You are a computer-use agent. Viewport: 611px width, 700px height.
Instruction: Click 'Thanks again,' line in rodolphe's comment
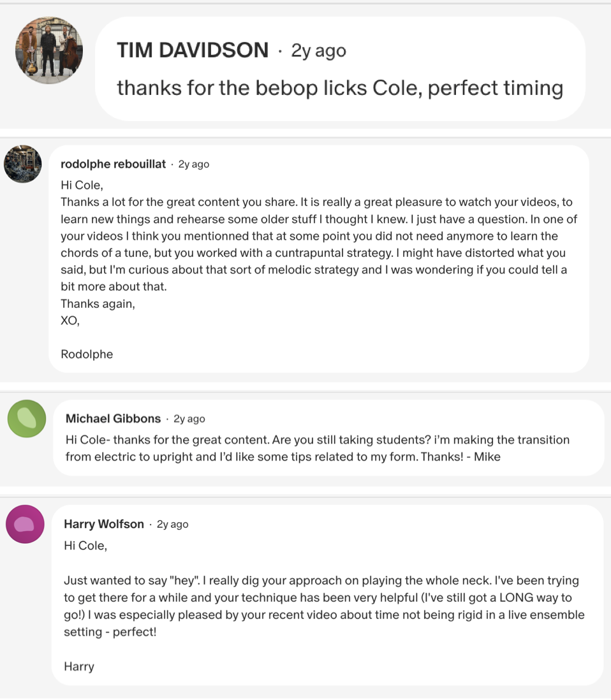tap(98, 303)
